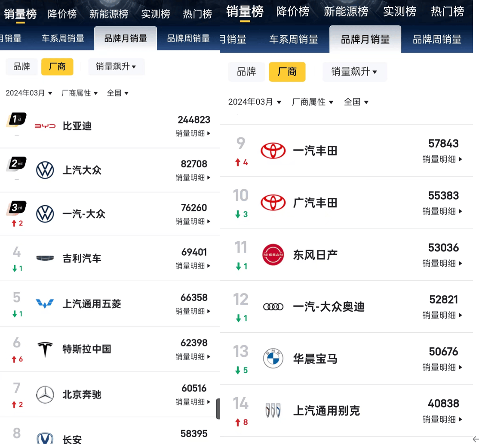Click the green down arrow 3 for 广汽丰田

(242, 214)
